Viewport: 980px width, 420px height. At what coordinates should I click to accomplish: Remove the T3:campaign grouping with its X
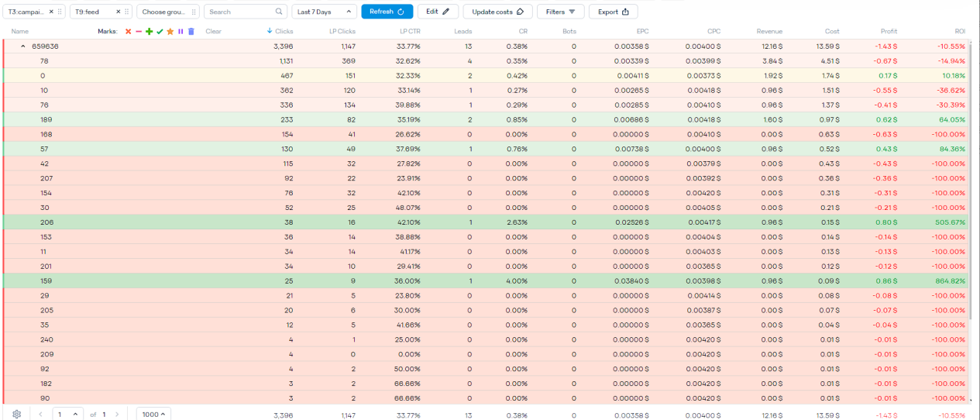(52, 12)
